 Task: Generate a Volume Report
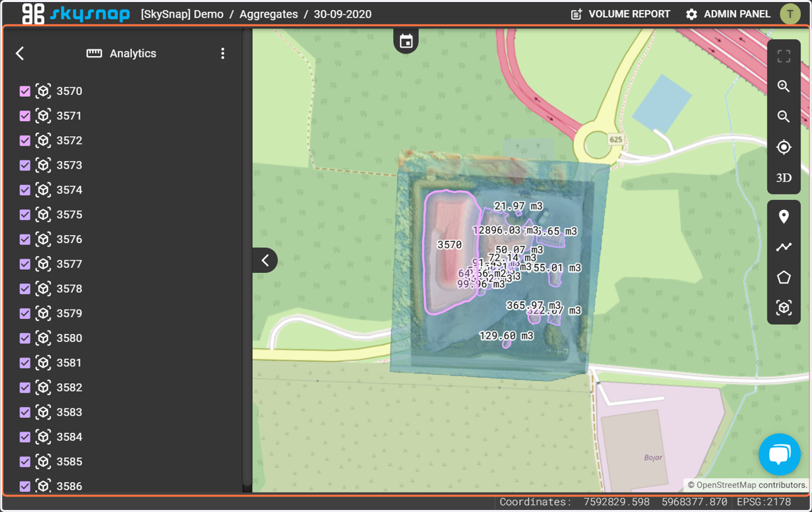click(x=621, y=14)
